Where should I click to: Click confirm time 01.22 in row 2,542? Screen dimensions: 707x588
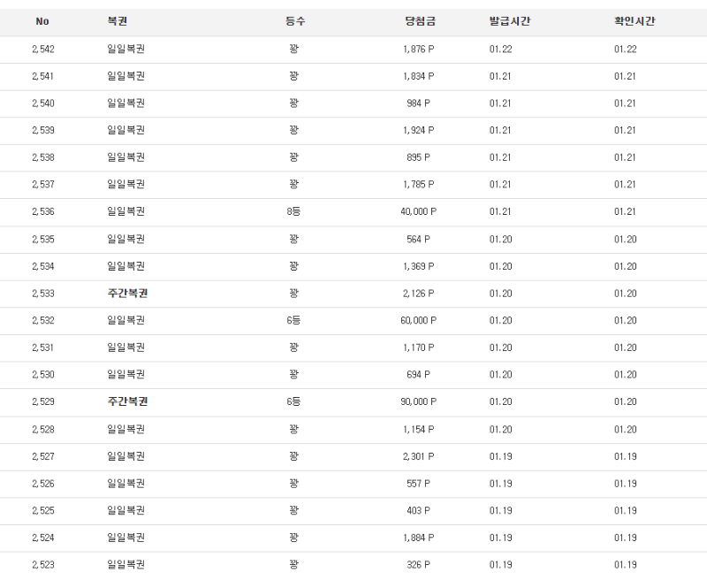(x=626, y=50)
